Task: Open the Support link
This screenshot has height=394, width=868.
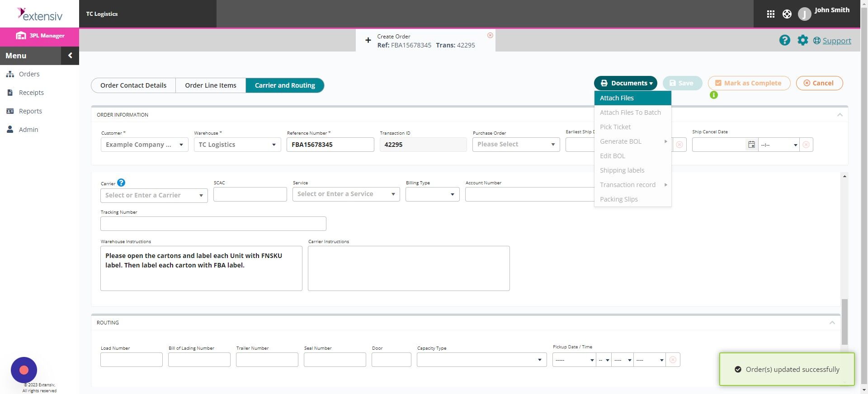Action: pos(837,41)
